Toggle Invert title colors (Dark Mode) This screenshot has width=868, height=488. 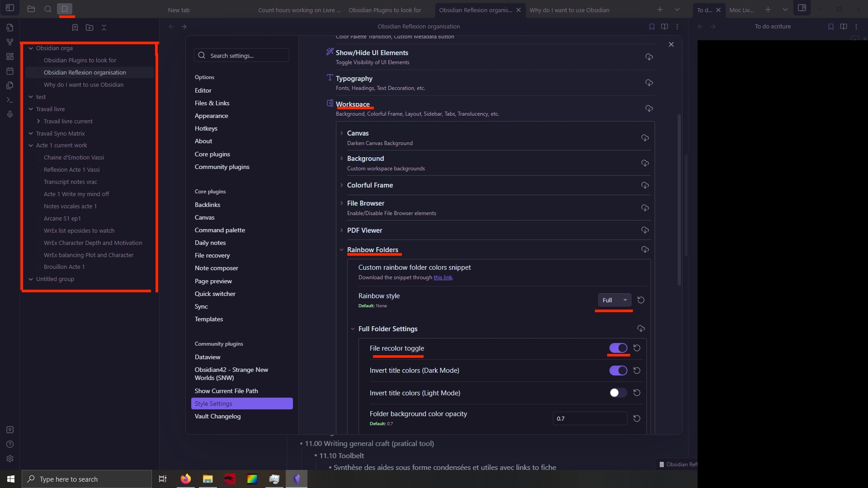click(x=618, y=371)
